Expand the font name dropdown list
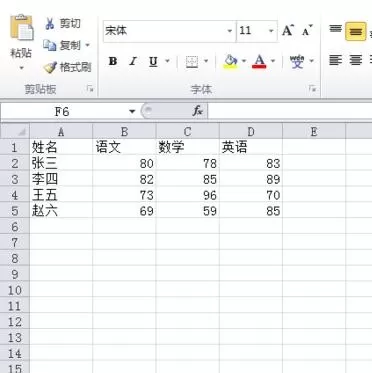The width and height of the screenshot is (372, 373). coord(230,31)
